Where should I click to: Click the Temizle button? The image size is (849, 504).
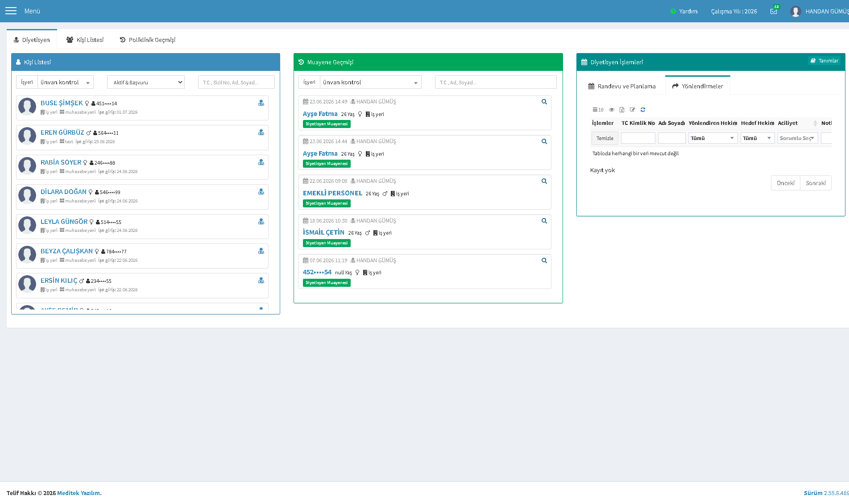[605, 138]
